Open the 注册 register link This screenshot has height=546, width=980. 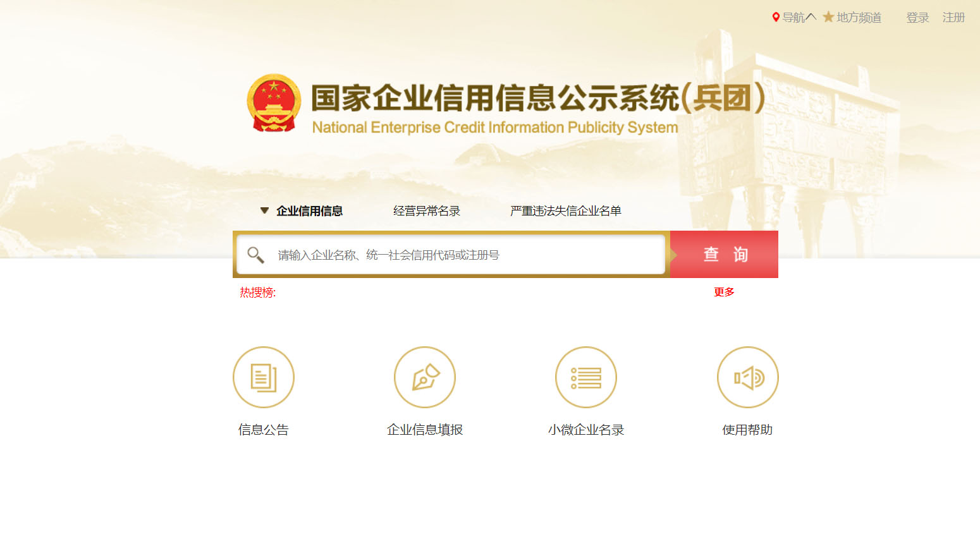coord(953,17)
